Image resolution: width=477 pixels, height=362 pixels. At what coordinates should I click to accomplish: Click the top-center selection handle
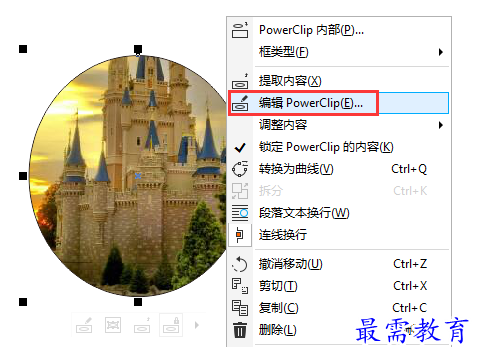(x=138, y=49)
